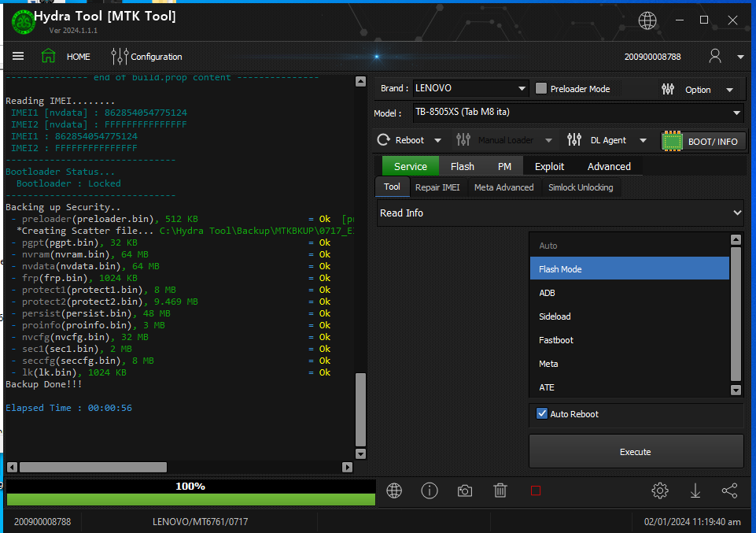The width and height of the screenshot is (756, 533).
Task: Open Configuration sliders icon
Action: pyautogui.click(x=120, y=57)
